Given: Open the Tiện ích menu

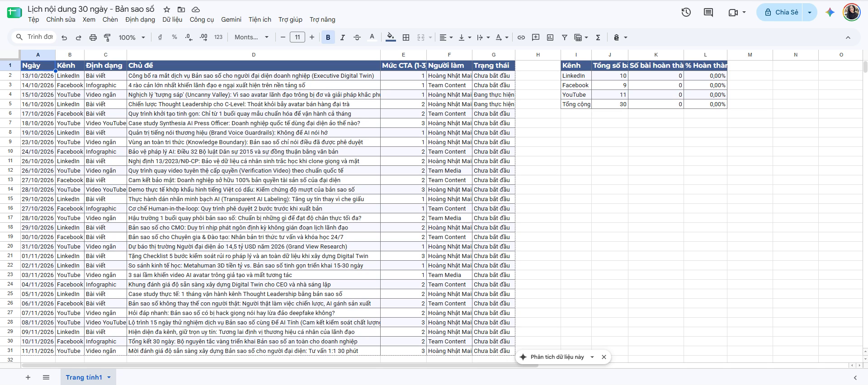Looking at the screenshot, I should 260,19.
